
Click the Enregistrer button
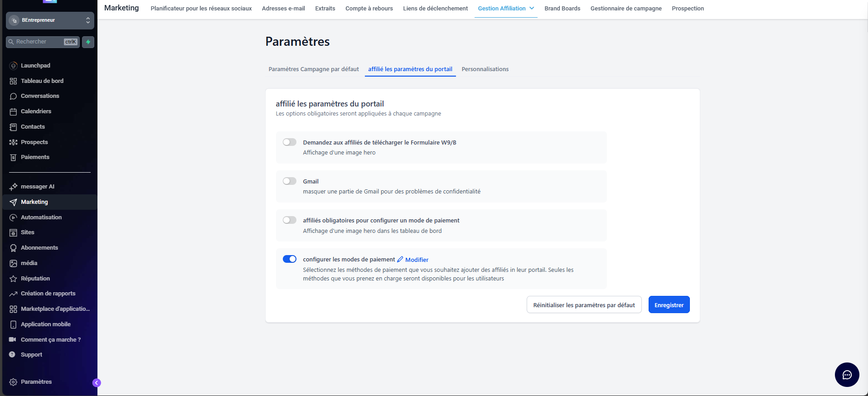669,305
